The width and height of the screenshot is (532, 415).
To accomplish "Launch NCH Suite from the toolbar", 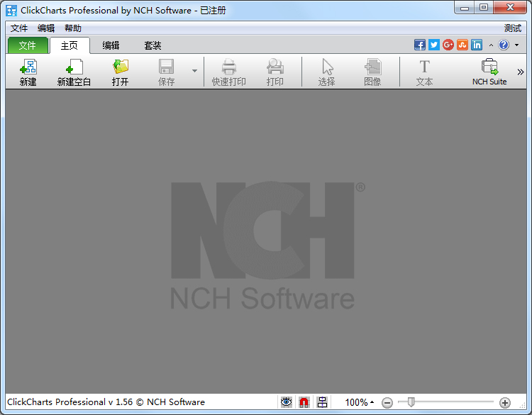I will [489, 72].
